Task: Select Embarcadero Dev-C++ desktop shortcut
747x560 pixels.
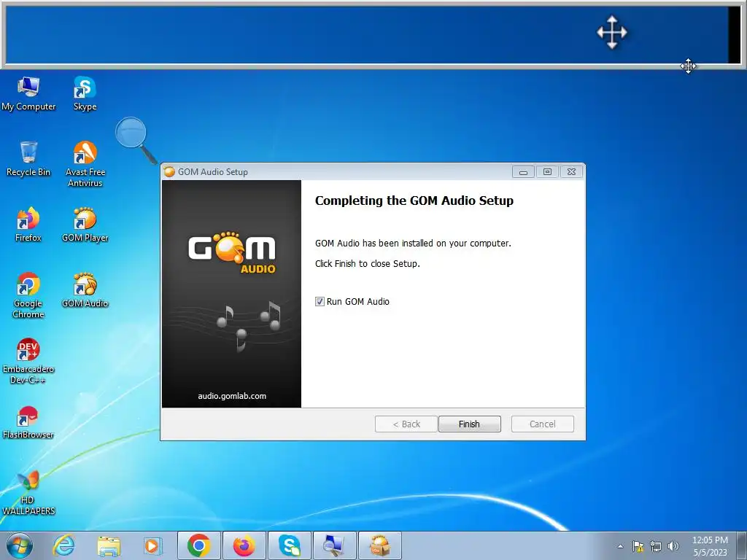Action: pyautogui.click(x=28, y=361)
